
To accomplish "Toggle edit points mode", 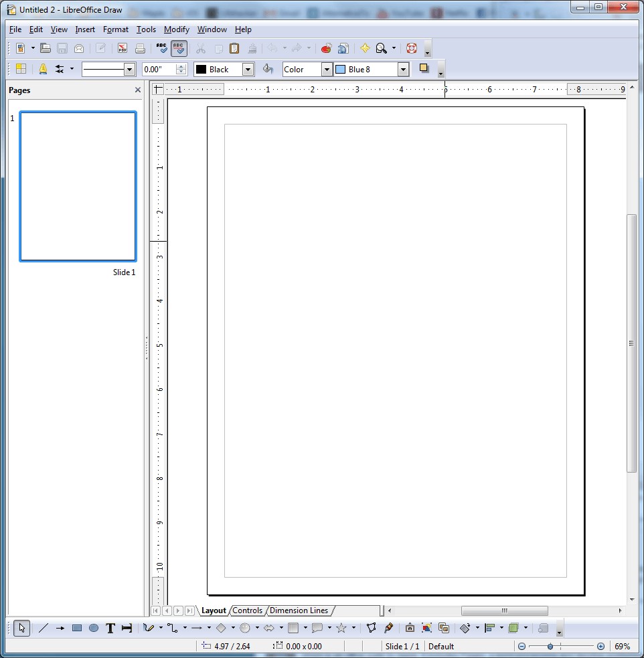I will click(371, 628).
